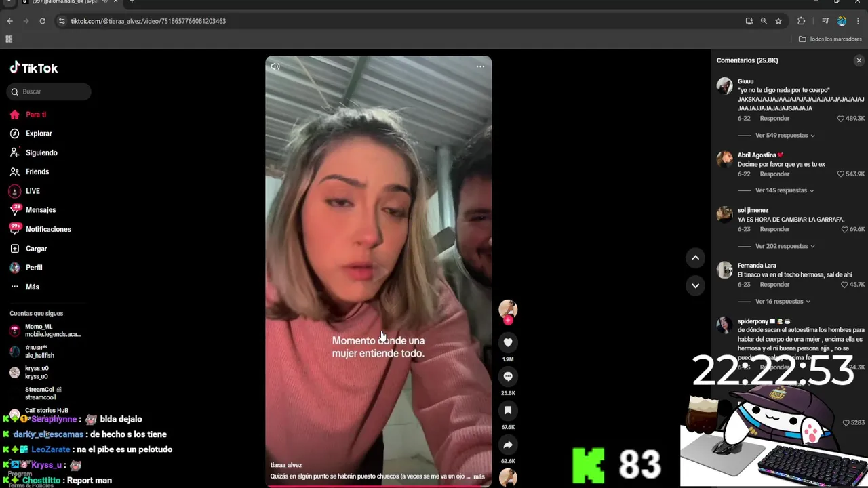Bookmark this page with star icon
The image size is (868, 488).
tap(778, 21)
